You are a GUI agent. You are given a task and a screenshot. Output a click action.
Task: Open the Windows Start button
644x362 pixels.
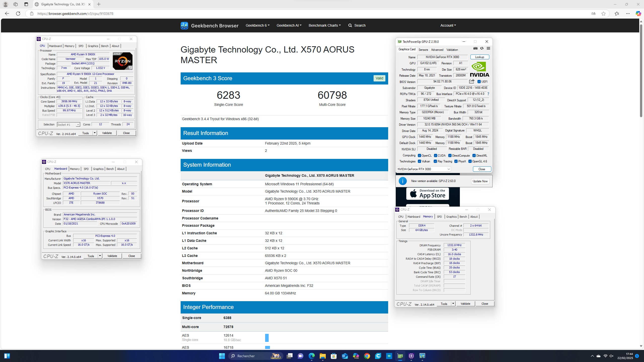222,356
